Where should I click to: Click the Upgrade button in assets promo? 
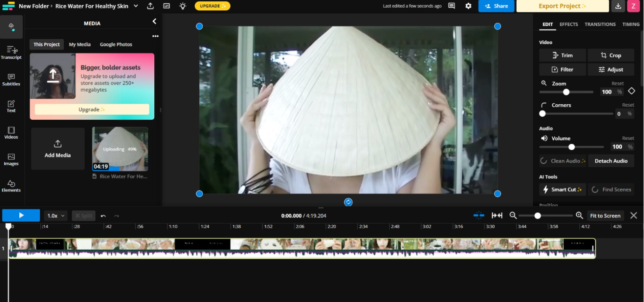click(92, 109)
